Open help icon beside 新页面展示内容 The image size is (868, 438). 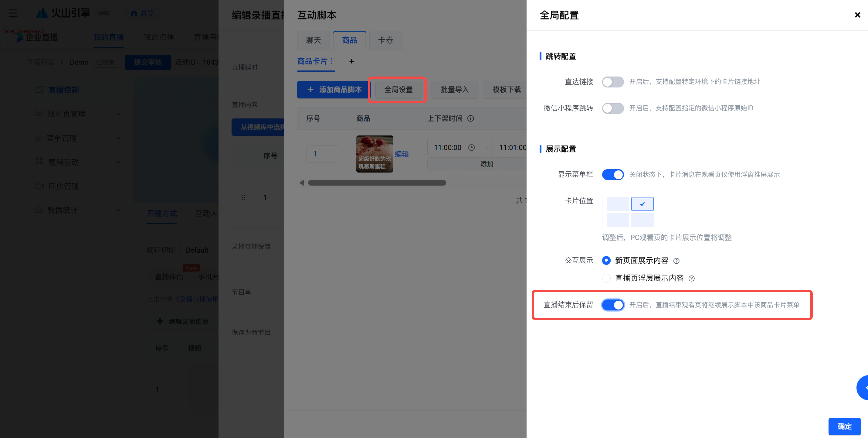tap(676, 261)
